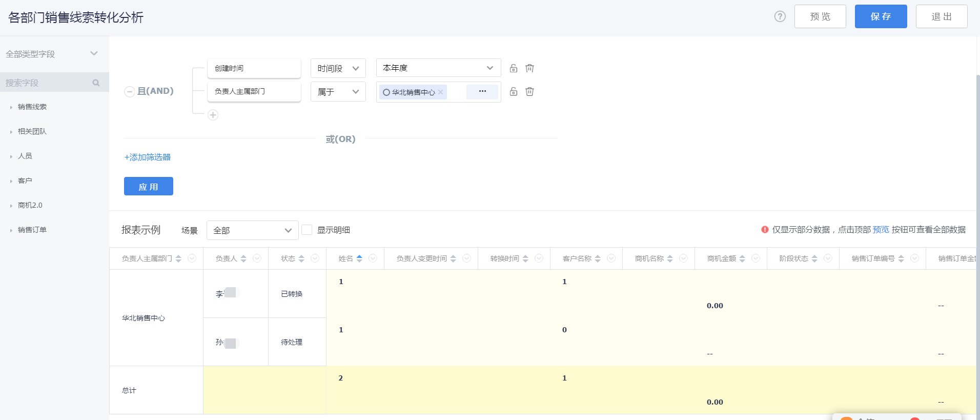Click the 预览 link in the notice
Viewport: 980px width, 420px height.
tap(881, 230)
